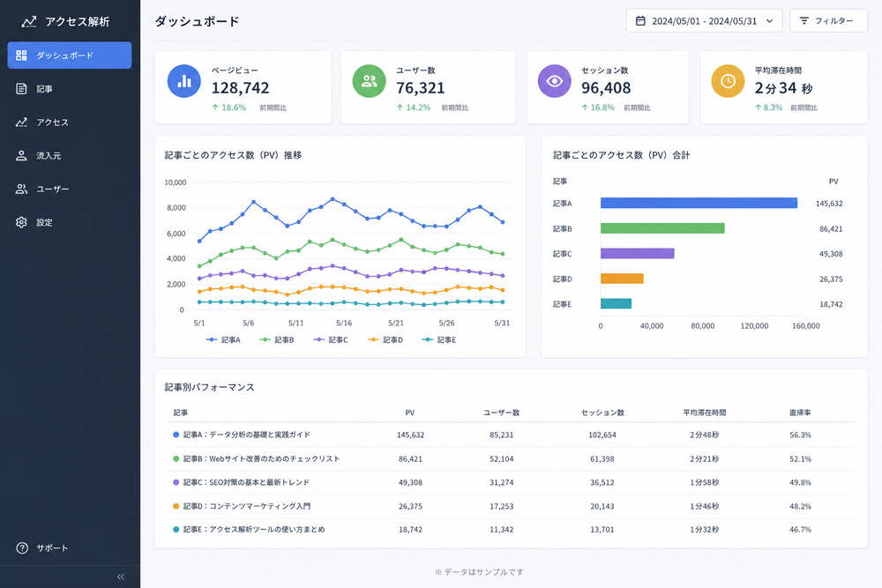Click the 記事別パフォーマンス table title
Screen dimensions: 882x588
pos(209,387)
